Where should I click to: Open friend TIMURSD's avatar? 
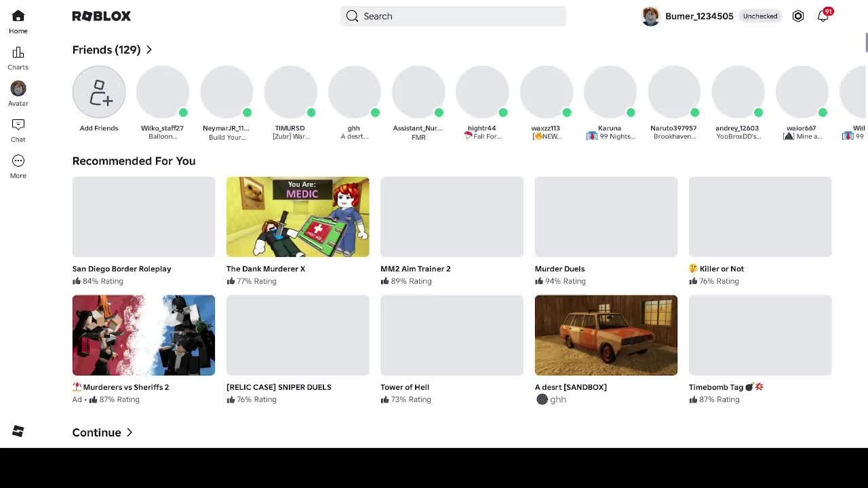click(x=290, y=92)
